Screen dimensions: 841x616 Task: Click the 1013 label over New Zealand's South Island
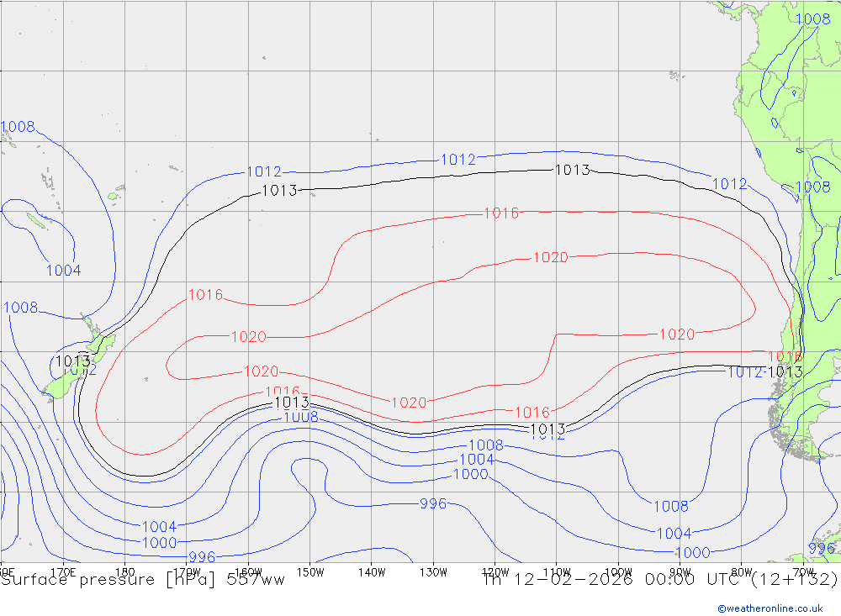[73, 361]
